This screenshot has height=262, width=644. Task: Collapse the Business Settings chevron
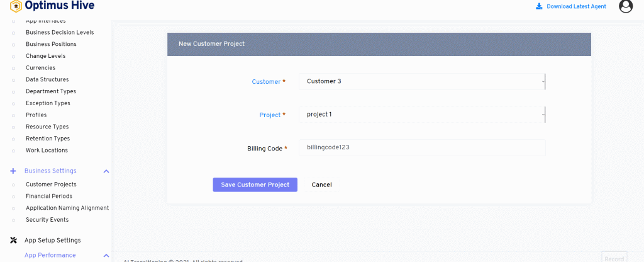(x=106, y=171)
